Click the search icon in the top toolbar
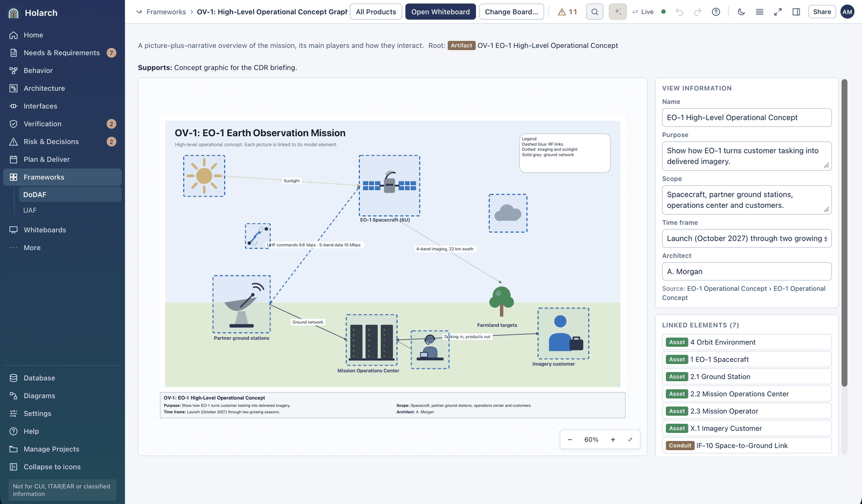This screenshot has width=862, height=504. [595, 12]
